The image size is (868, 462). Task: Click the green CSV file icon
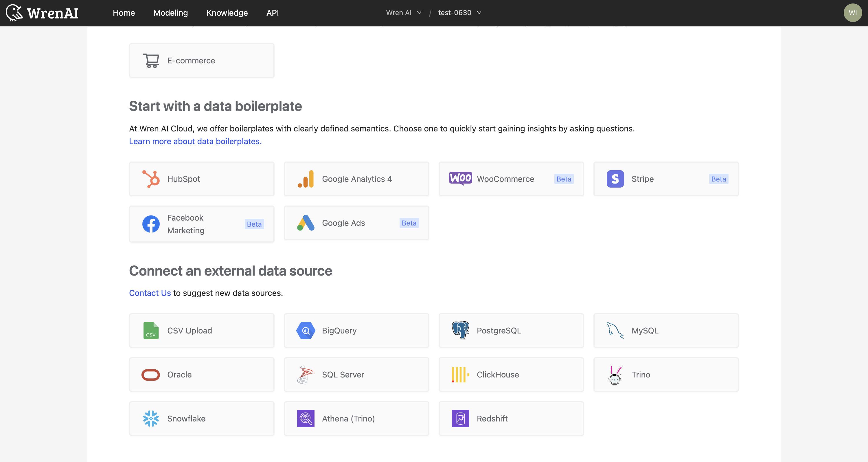pos(151,331)
